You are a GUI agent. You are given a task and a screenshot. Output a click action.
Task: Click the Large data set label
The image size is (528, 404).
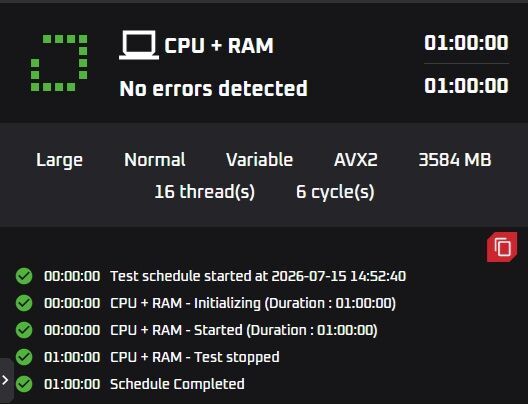(x=59, y=160)
